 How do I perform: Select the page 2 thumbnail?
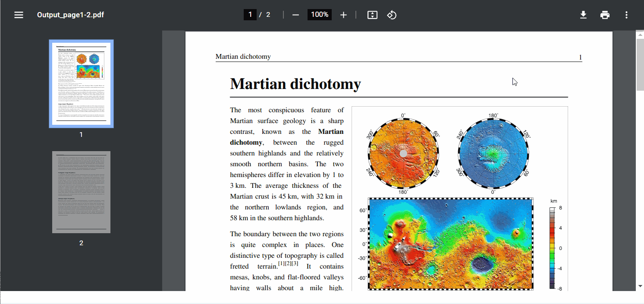pos(81,192)
